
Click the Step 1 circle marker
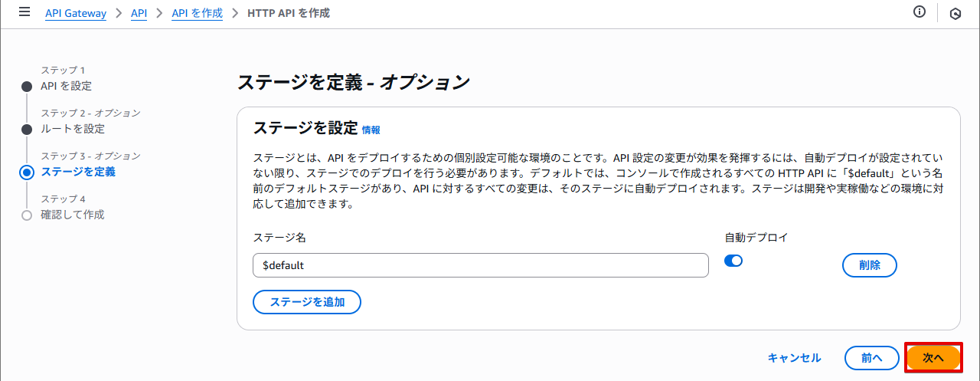tap(27, 86)
